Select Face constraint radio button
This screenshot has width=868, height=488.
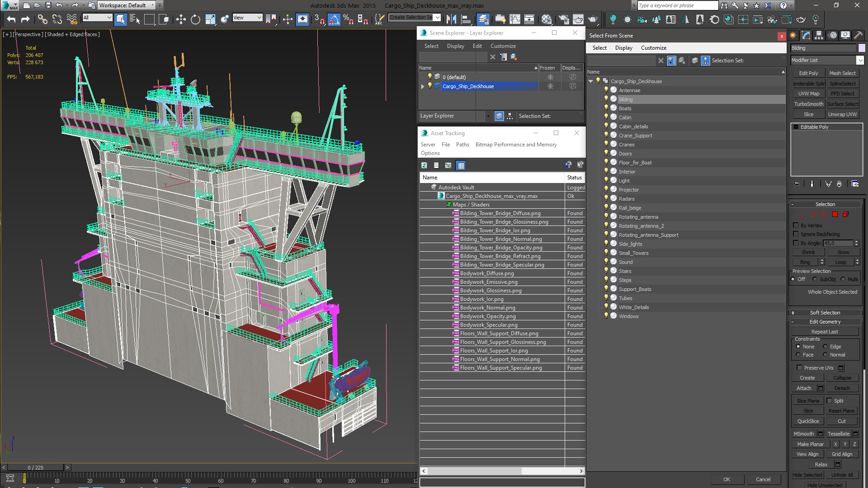click(x=798, y=355)
